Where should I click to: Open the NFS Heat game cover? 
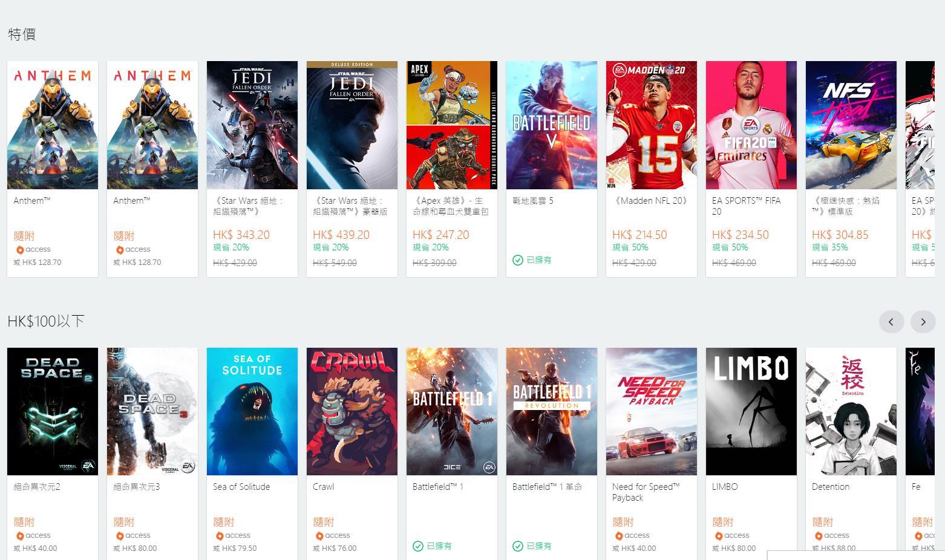(851, 125)
